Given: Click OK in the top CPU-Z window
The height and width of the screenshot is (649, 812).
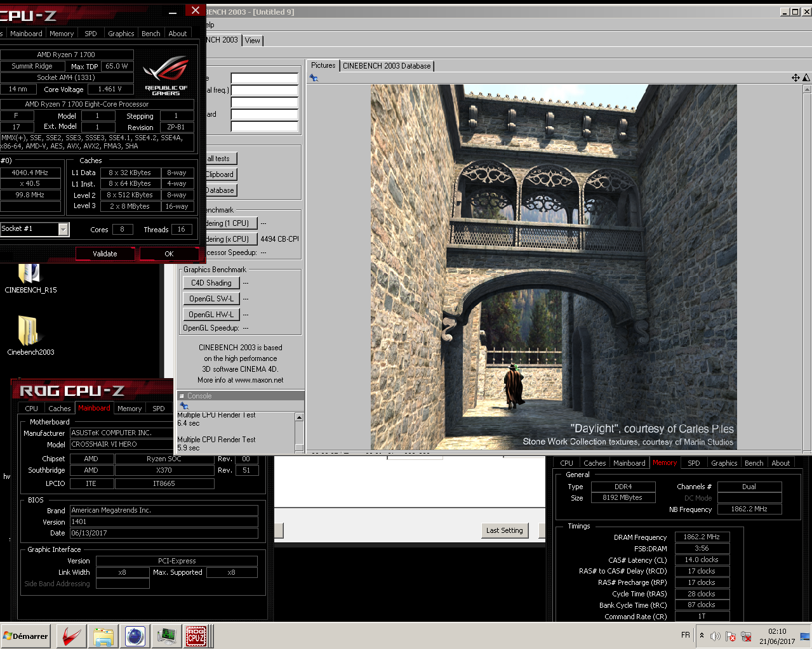Looking at the screenshot, I should click(169, 254).
